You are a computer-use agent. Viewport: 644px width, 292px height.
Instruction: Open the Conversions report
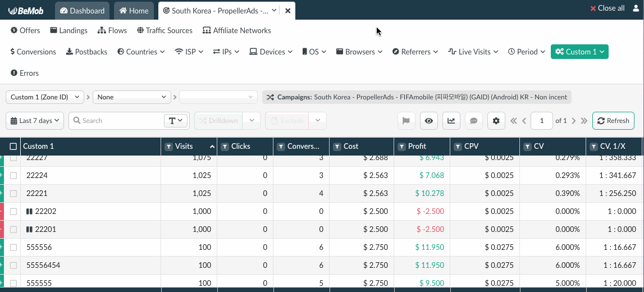[33, 52]
